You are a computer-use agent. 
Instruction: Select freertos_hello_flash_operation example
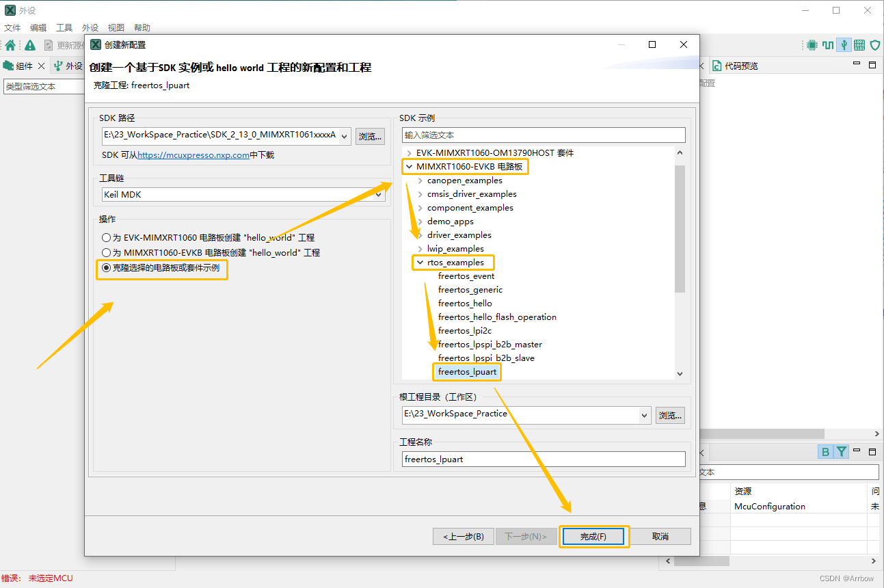coord(497,317)
